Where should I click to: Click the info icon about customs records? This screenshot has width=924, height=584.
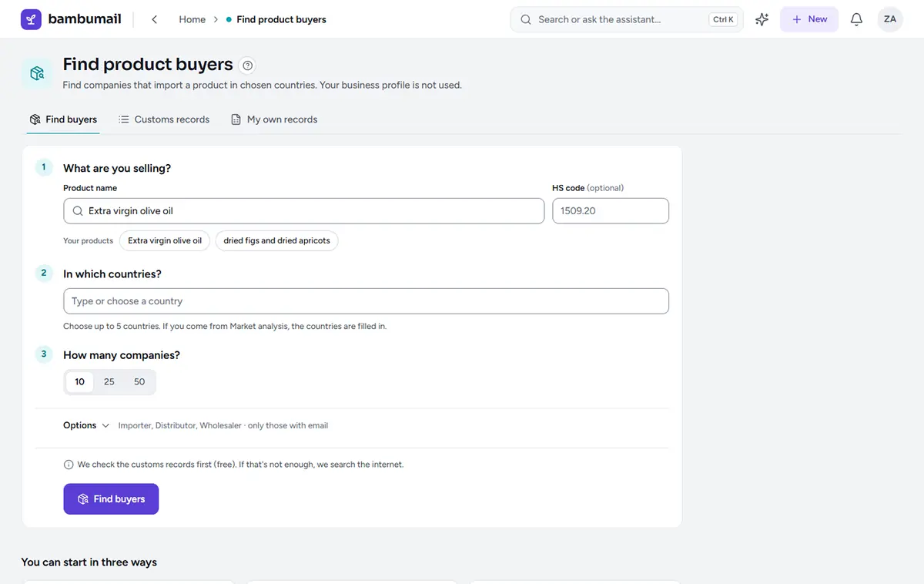pyautogui.click(x=69, y=465)
